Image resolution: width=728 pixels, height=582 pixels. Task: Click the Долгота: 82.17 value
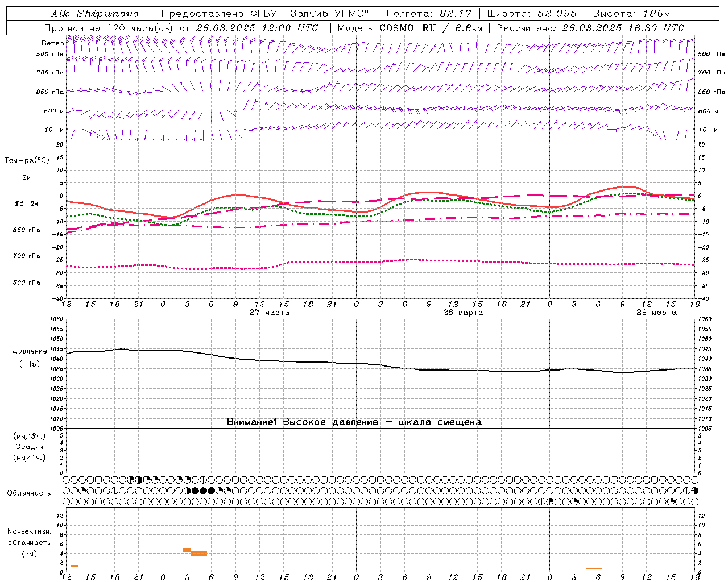[428, 14]
